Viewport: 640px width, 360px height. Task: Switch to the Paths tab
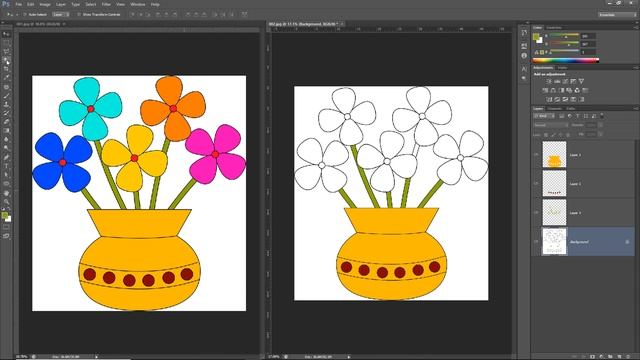[571, 109]
